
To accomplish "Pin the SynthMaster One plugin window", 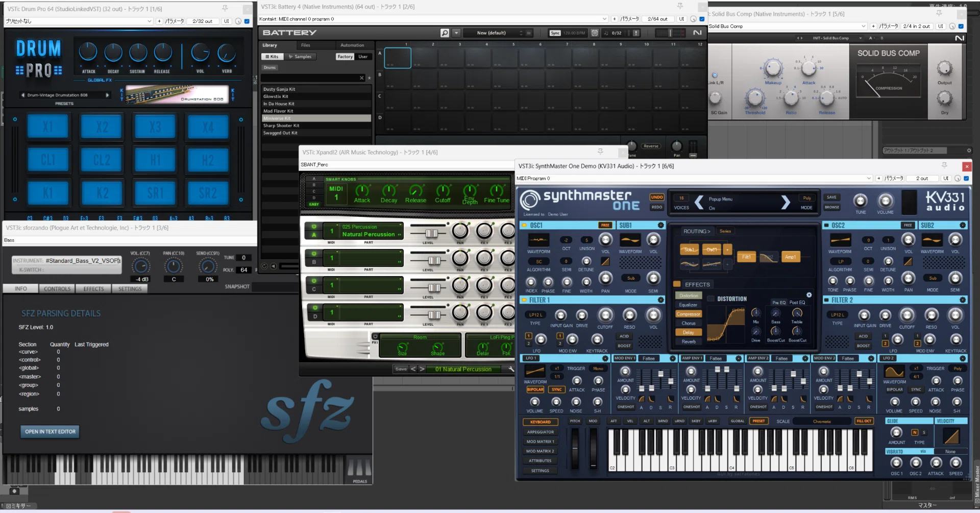I will pyautogui.click(x=944, y=165).
